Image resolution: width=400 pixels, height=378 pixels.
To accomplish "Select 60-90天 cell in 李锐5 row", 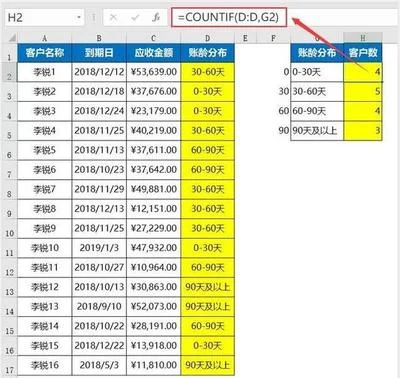I will click(208, 150).
